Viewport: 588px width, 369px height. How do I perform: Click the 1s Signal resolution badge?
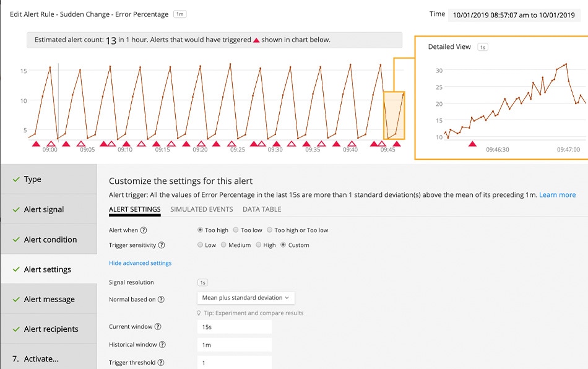[202, 282]
